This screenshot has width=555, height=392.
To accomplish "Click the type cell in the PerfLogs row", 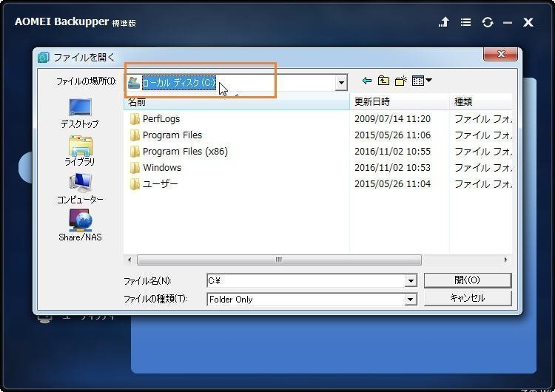I will 483,119.
